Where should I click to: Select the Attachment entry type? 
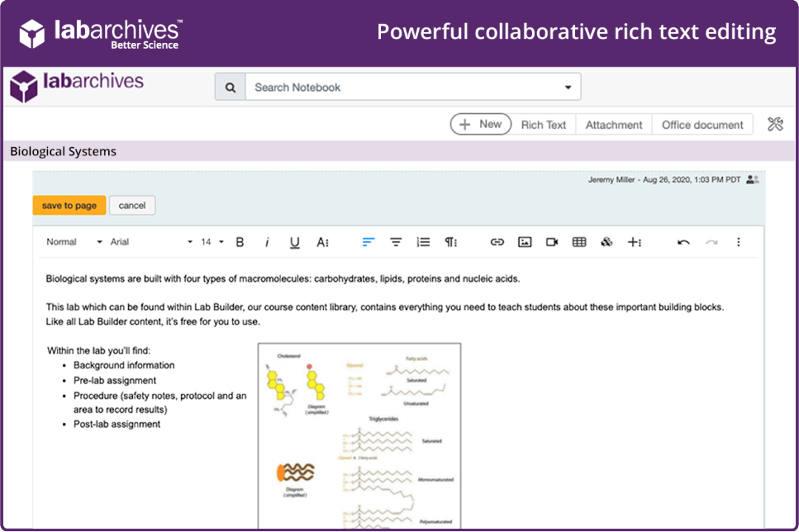click(613, 125)
